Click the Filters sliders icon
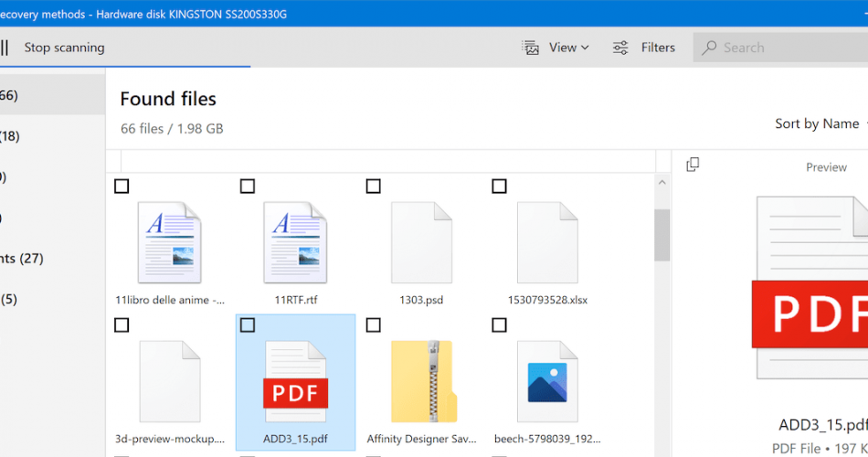Image resolution: width=868 pixels, height=457 pixels. [620, 48]
